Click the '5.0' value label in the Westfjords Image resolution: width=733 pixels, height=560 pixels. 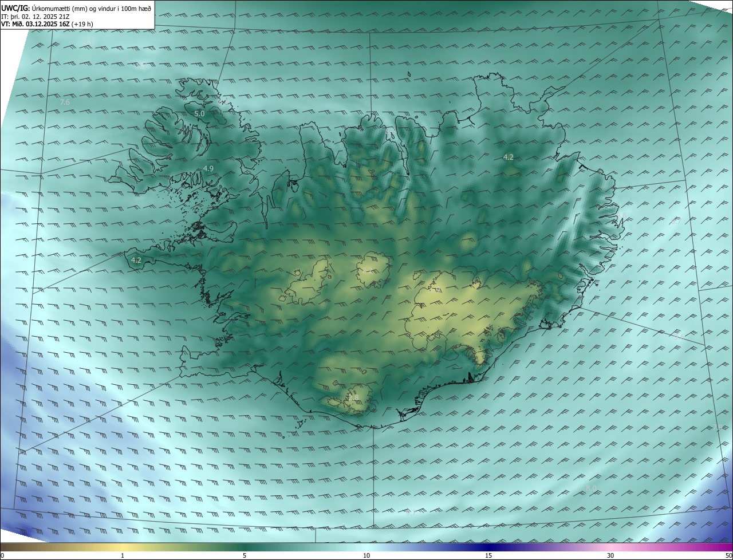click(x=199, y=114)
